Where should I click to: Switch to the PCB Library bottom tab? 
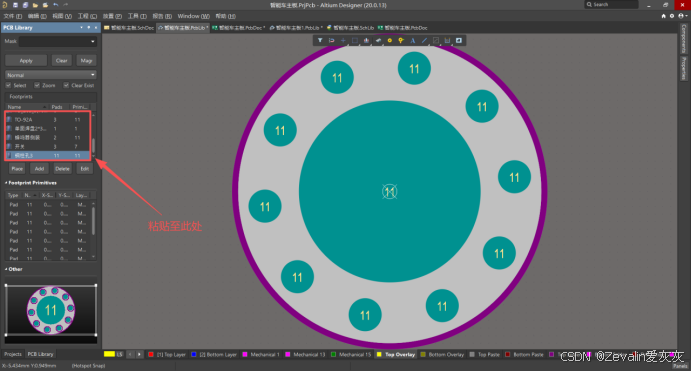(40, 354)
